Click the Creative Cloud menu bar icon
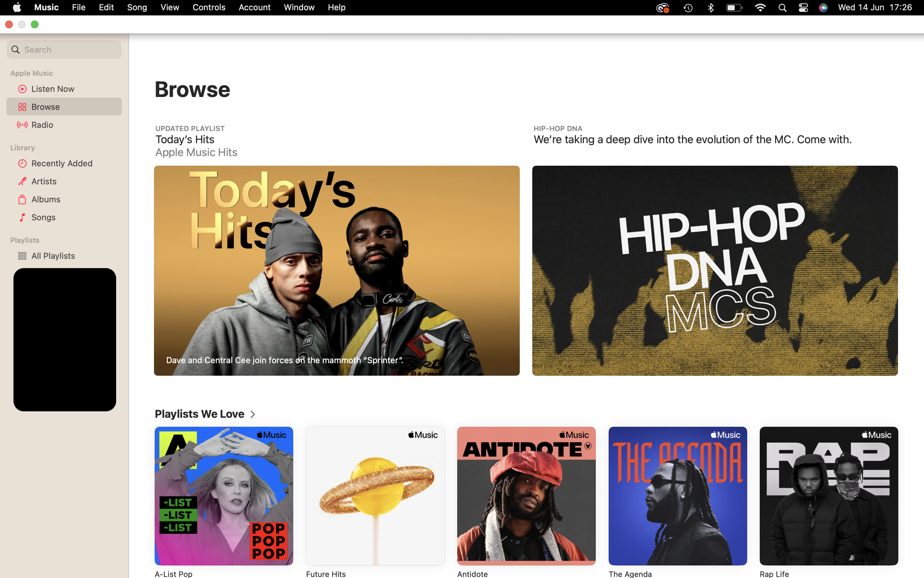Screen dimensions: 924x578 pyautogui.click(x=663, y=8)
